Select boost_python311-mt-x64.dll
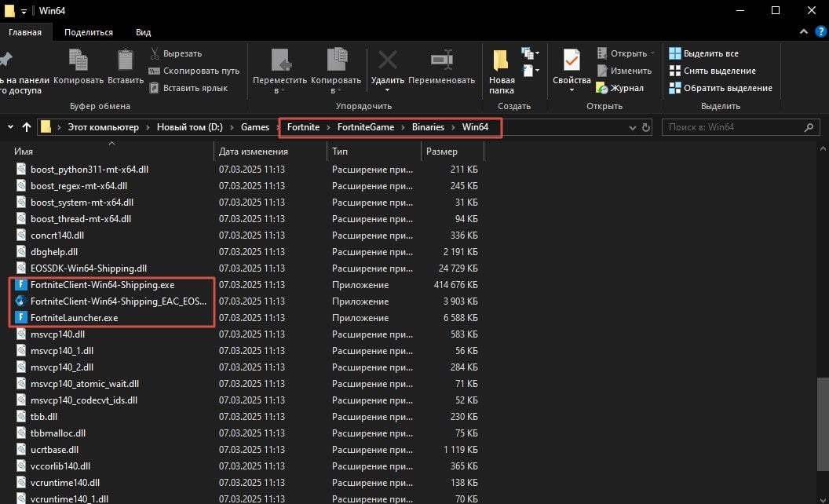The height and width of the screenshot is (504, 829). (x=89, y=170)
